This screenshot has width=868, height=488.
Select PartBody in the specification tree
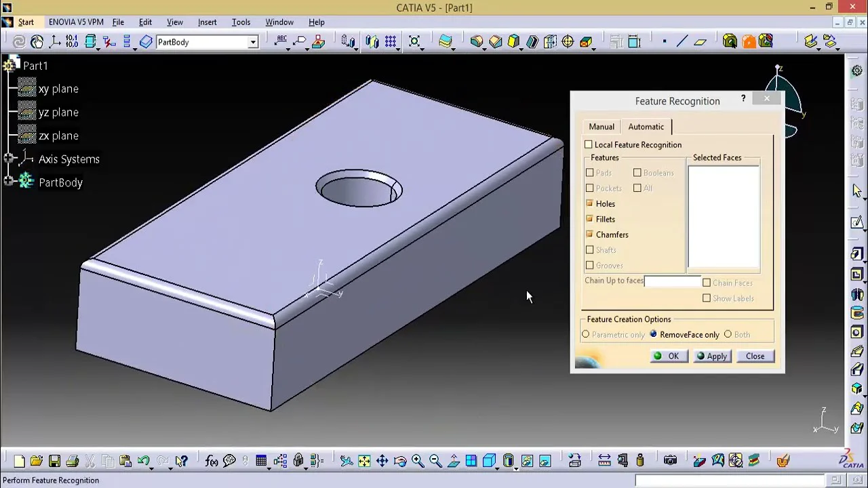point(60,182)
